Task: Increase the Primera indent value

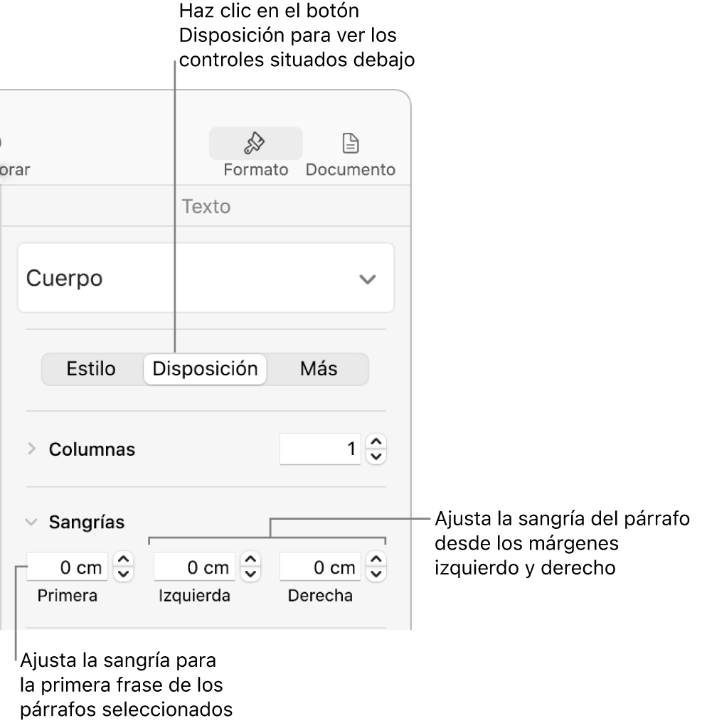Action: [x=124, y=561]
